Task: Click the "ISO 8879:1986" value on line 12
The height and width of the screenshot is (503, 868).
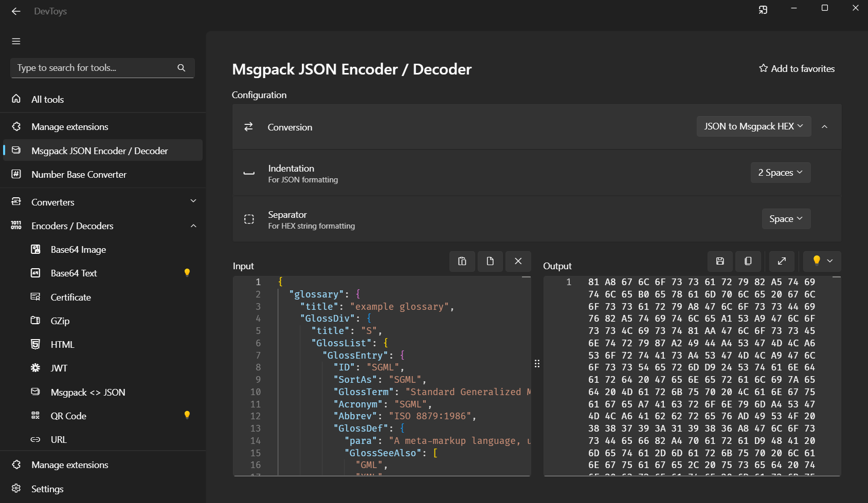Action: (x=430, y=416)
